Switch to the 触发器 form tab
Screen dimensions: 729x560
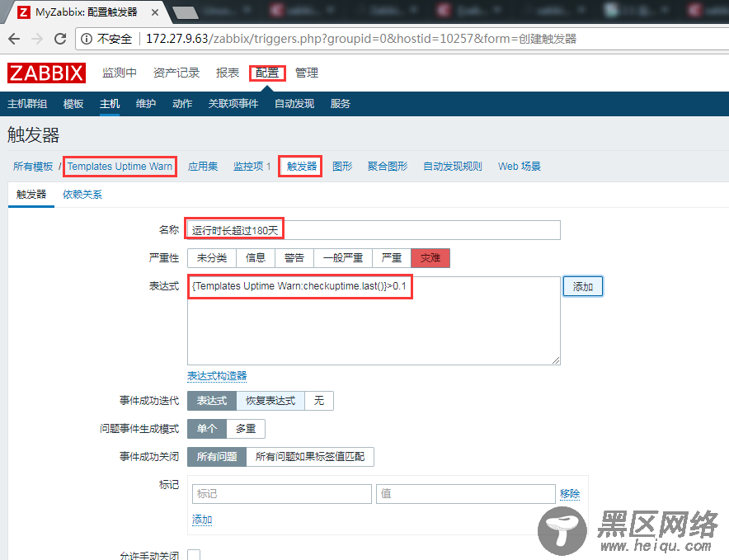[x=31, y=195]
